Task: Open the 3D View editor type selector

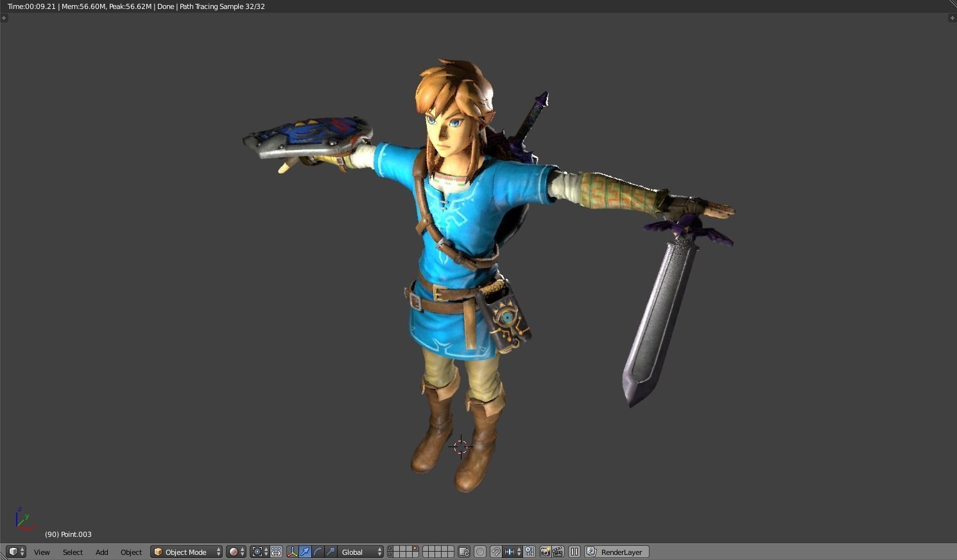Action: click(x=15, y=552)
